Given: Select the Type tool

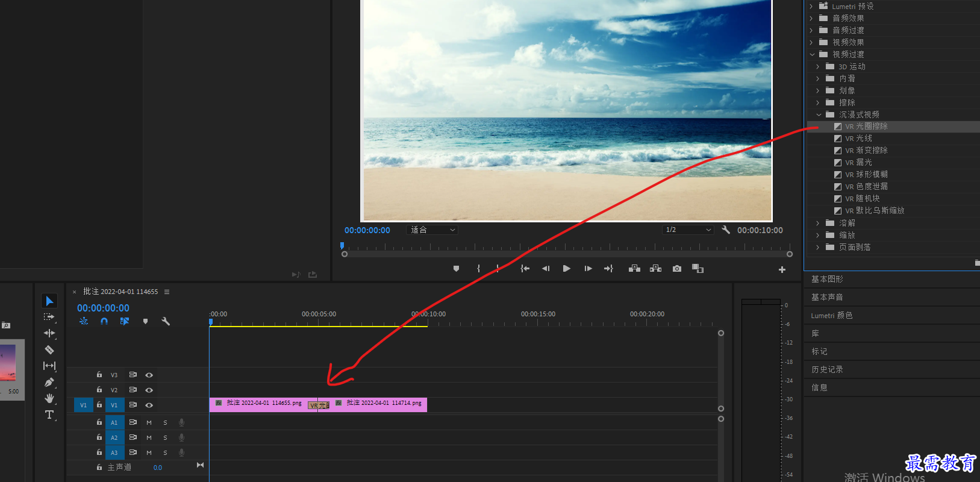Looking at the screenshot, I should coord(49,415).
